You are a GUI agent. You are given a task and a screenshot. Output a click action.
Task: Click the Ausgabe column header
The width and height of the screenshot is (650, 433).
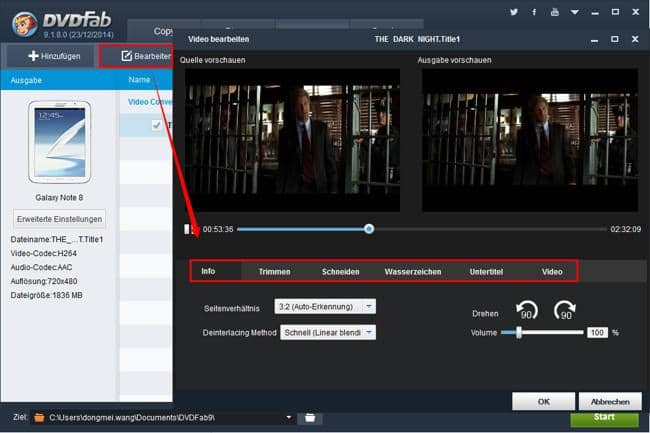(26, 80)
